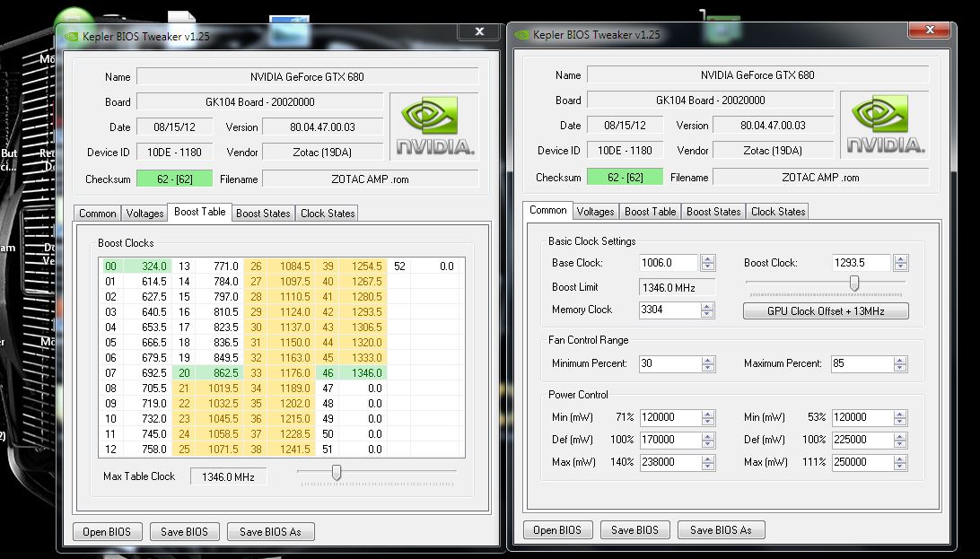Click Maximum Percent spinner arrows

click(900, 363)
